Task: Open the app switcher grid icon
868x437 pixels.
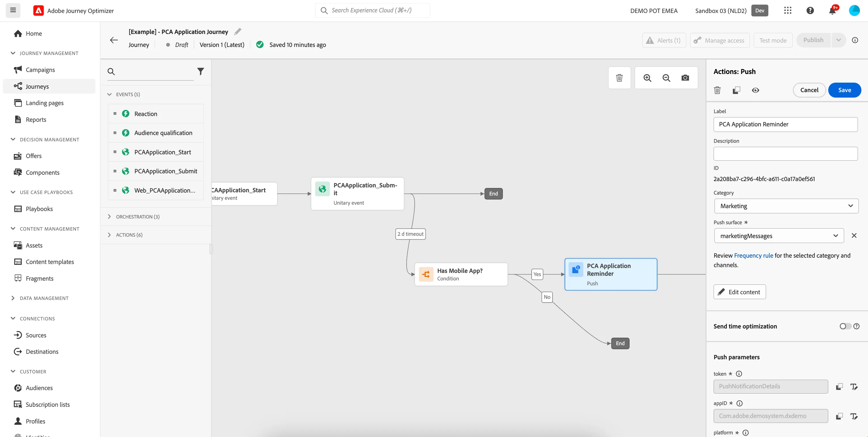Action: pos(787,10)
